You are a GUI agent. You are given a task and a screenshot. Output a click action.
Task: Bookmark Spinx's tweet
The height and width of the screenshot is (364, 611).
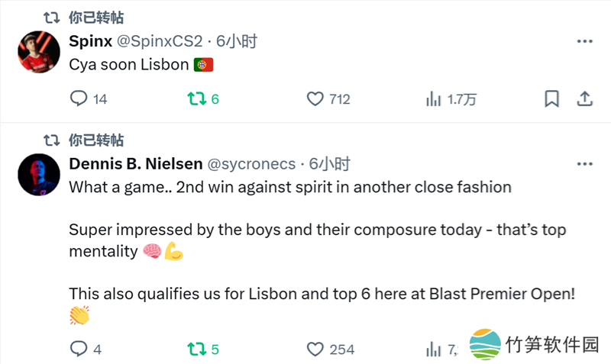click(551, 98)
